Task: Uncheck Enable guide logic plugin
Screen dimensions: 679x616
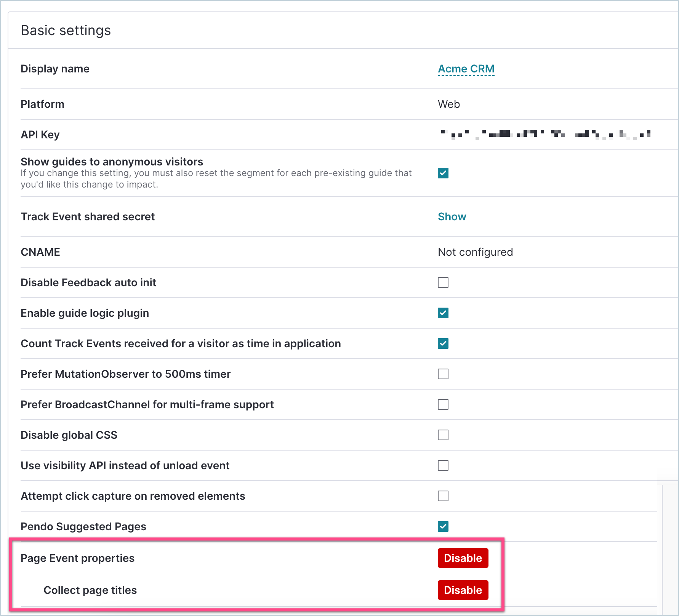Action: click(x=443, y=313)
